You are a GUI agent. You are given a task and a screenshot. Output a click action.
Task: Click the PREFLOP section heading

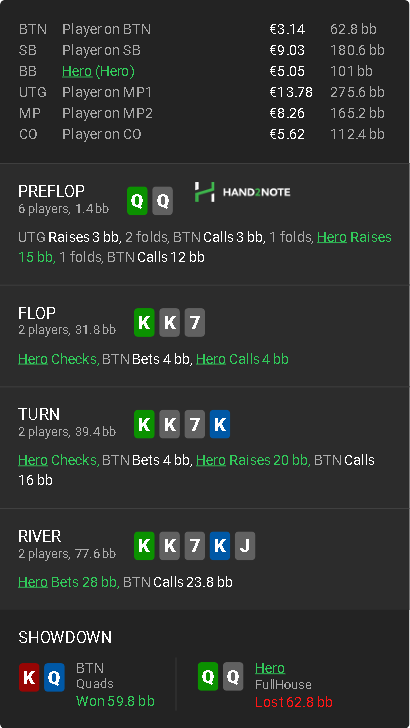51,191
